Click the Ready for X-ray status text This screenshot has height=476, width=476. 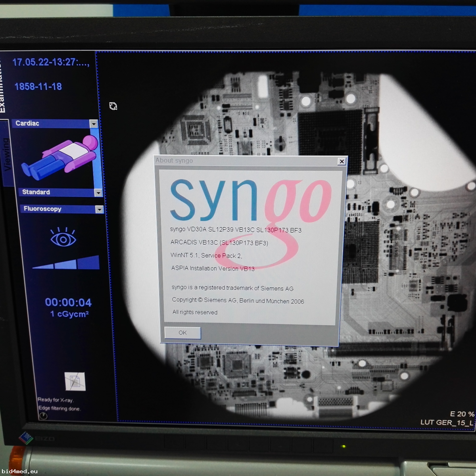(56, 400)
